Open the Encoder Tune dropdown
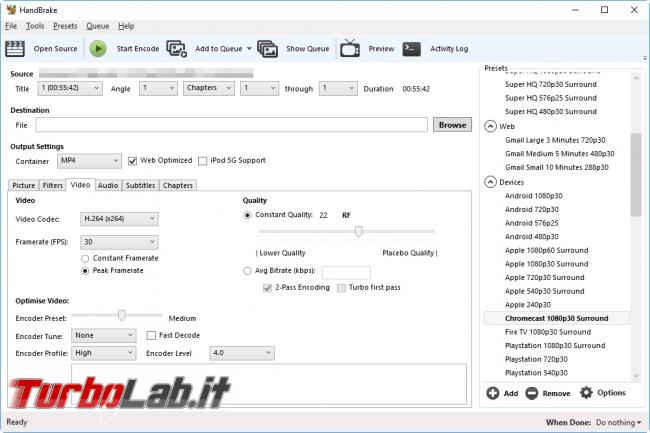The height and width of the screenshot is (433, 650). (x=104, y=335)
